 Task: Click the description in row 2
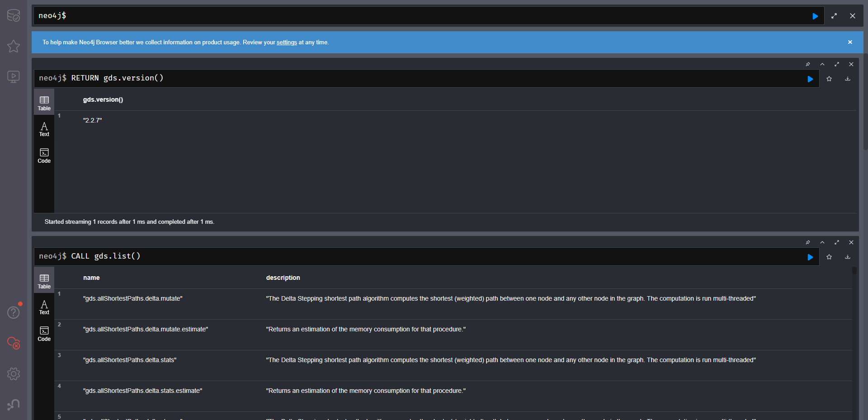point(366,330)
